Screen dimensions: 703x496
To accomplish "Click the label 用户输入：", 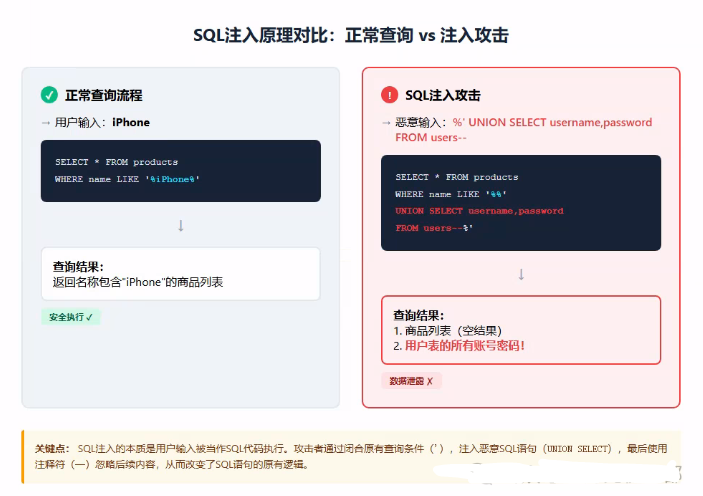I will (80, 122).
